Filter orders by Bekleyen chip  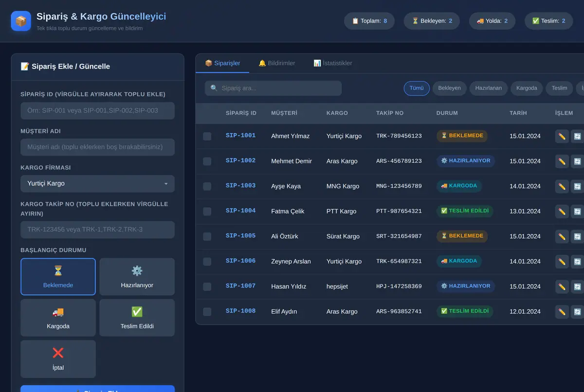[x=449, y=88]
